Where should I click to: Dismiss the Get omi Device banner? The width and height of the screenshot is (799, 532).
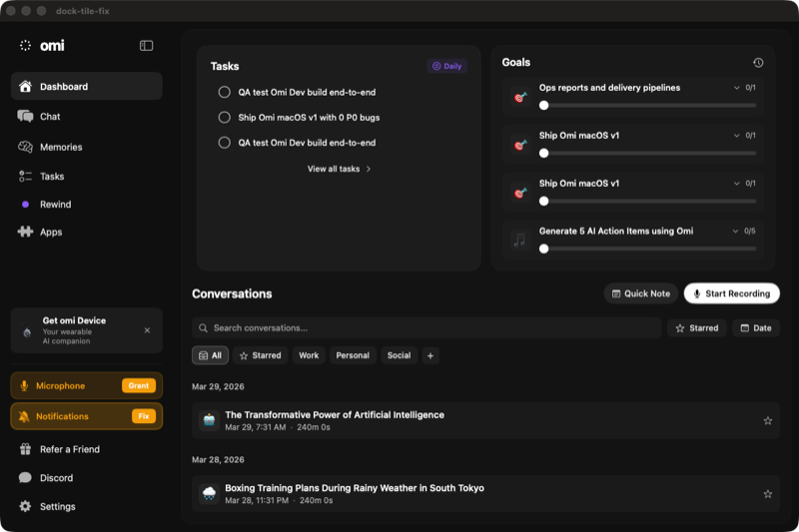[147, 330]
